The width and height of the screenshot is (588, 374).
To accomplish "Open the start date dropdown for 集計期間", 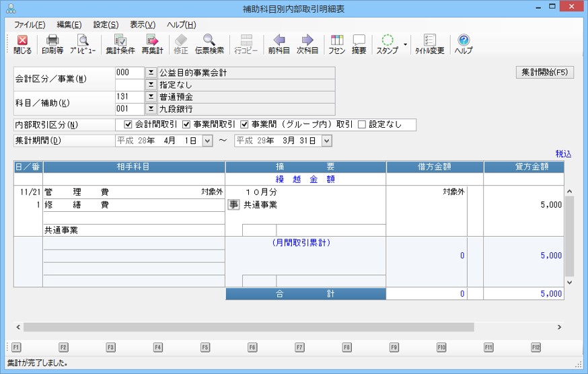I will click(x=207, y=141).
